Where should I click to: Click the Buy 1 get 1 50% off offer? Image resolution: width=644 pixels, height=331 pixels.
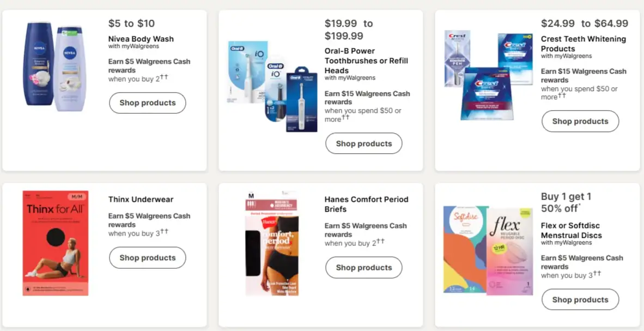567,202
